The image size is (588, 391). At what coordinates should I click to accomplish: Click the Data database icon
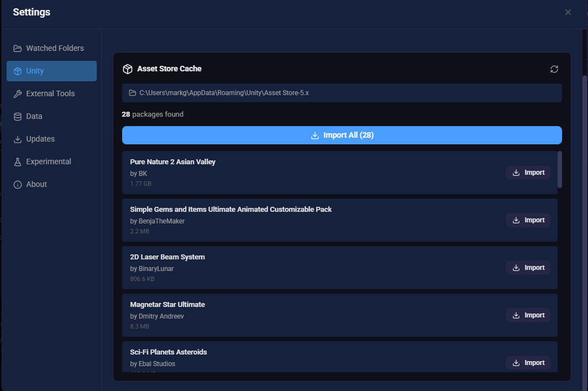click(17, 116)
